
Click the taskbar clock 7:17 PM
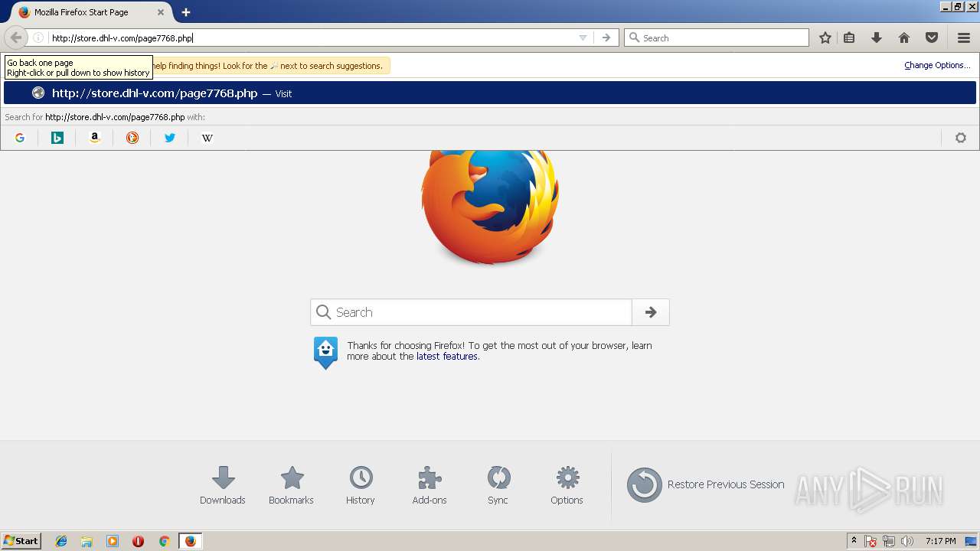click(940, 541)
